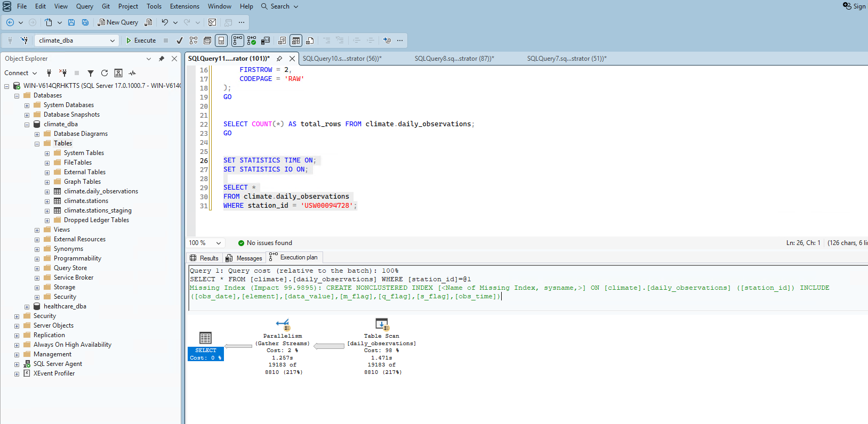Switch to the Results tab

coord(204,258)
